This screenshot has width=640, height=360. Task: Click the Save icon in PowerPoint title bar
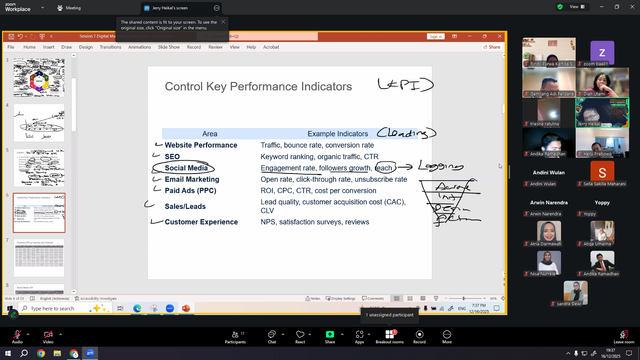tap(11, 36)
